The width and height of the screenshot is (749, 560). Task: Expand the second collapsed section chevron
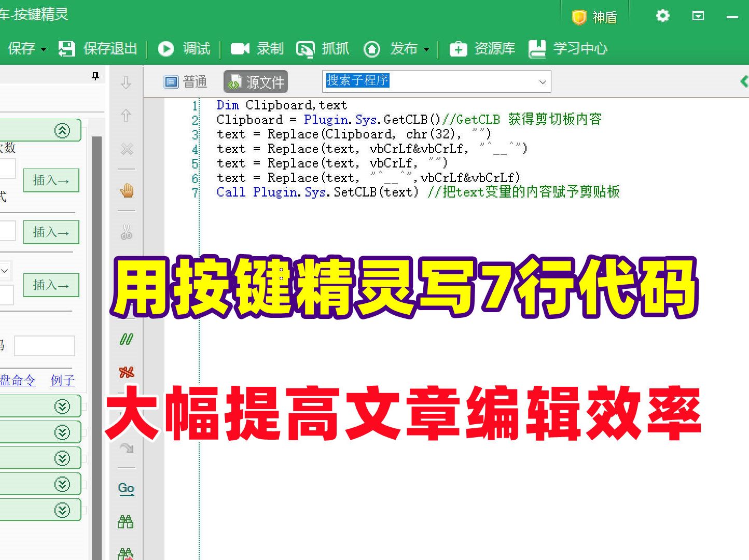click(62, 432)
